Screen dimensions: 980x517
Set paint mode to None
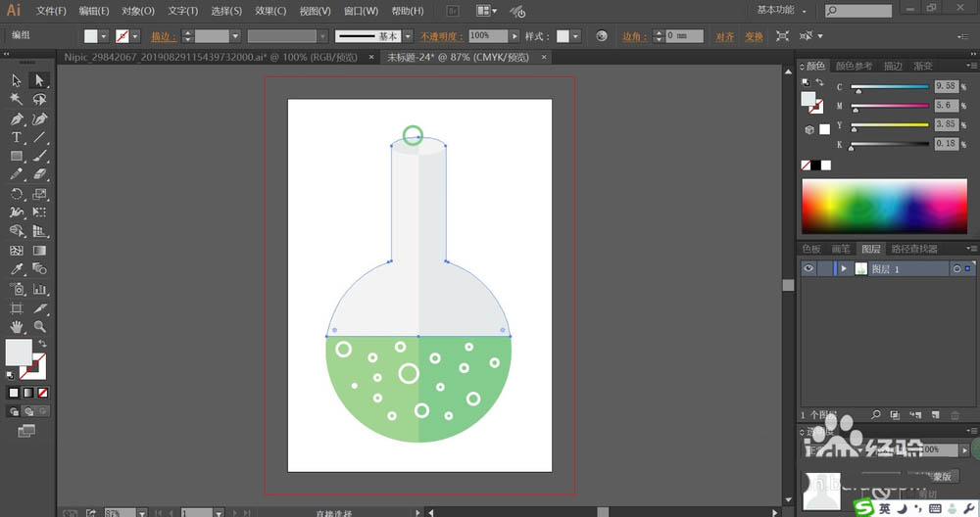click(42, 393)
